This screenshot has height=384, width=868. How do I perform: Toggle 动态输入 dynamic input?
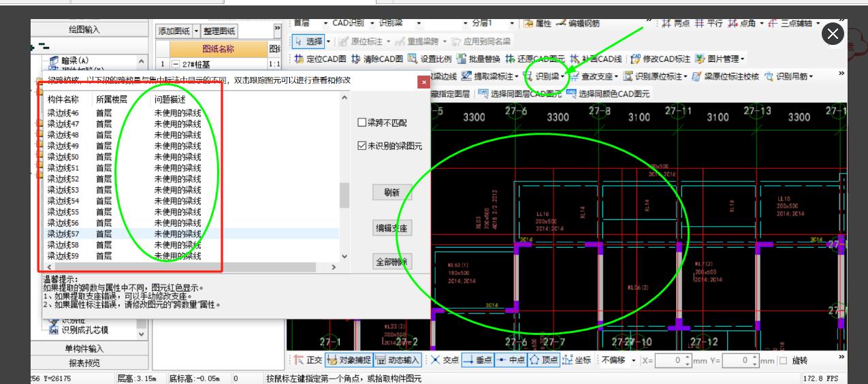tap(398, 359)
